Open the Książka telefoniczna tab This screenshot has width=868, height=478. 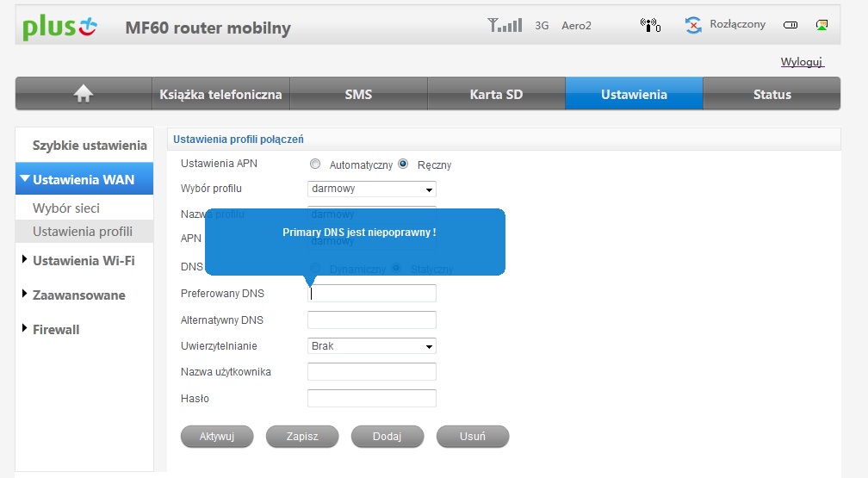point(220,94)
